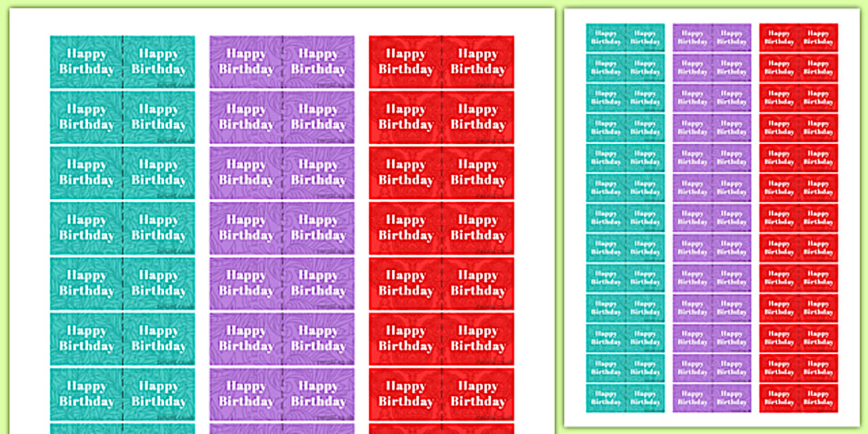
Task: Click top-right red label on the small page preview
Action: [818, 37]
